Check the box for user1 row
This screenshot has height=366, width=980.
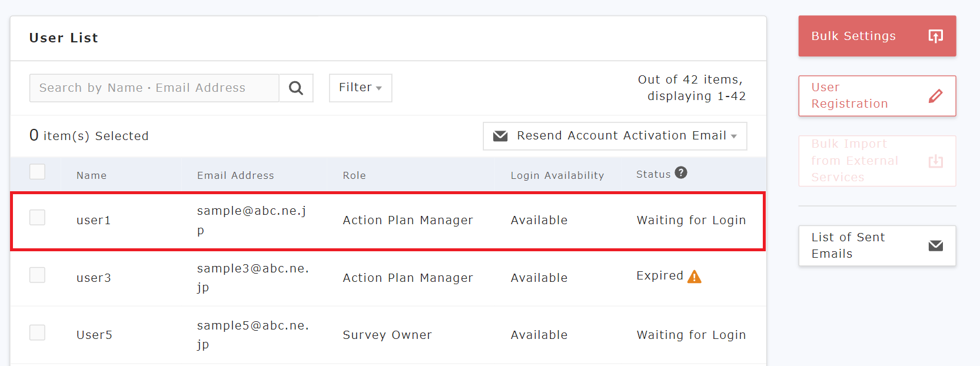38,218
